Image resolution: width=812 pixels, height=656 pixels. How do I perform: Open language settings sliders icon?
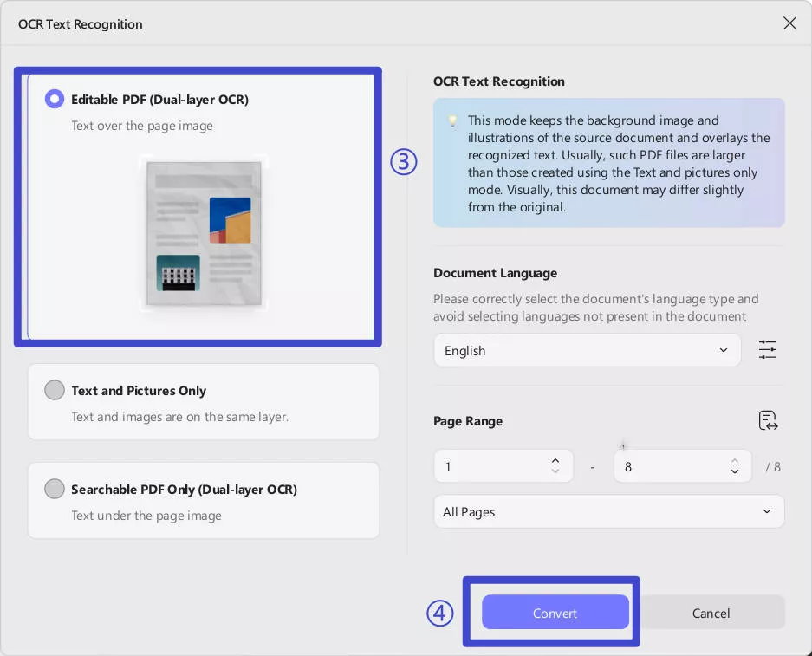coord(768,350)
